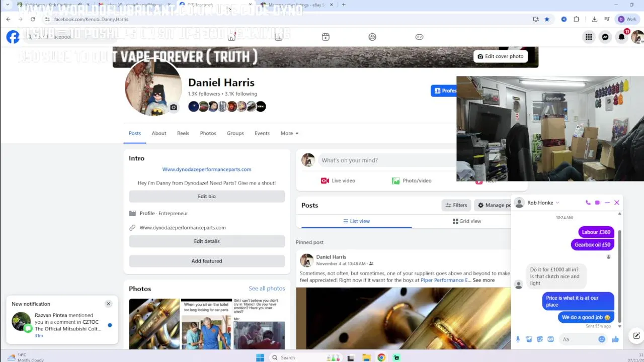
Task: Open the Gaming icon in top navigation
Action: [x=419, y=37]
